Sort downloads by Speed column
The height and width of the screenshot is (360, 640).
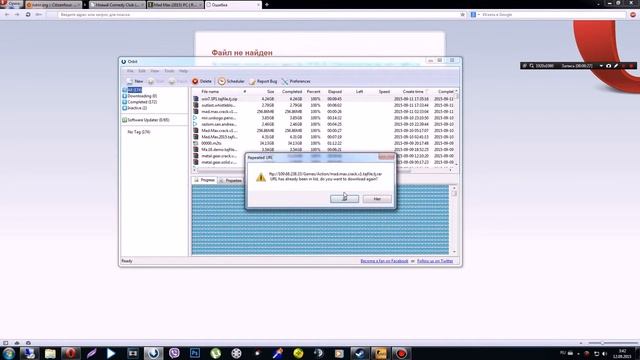pyautogui.click(x=384, y=92)
